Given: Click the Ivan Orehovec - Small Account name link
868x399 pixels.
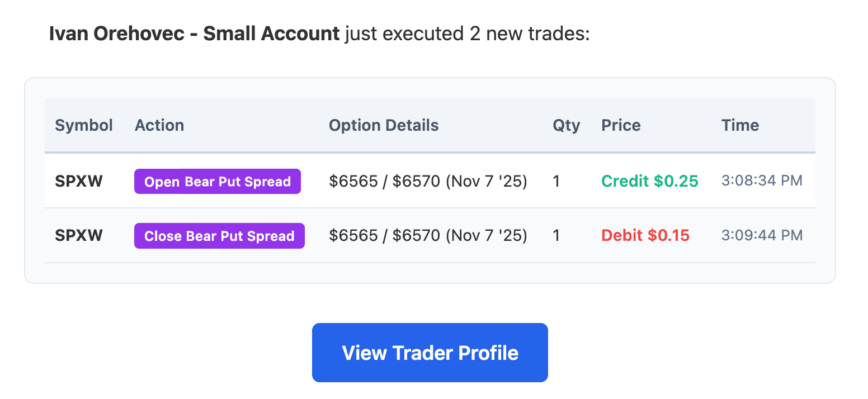Looking at the screenshot, I should click(193, 34).
